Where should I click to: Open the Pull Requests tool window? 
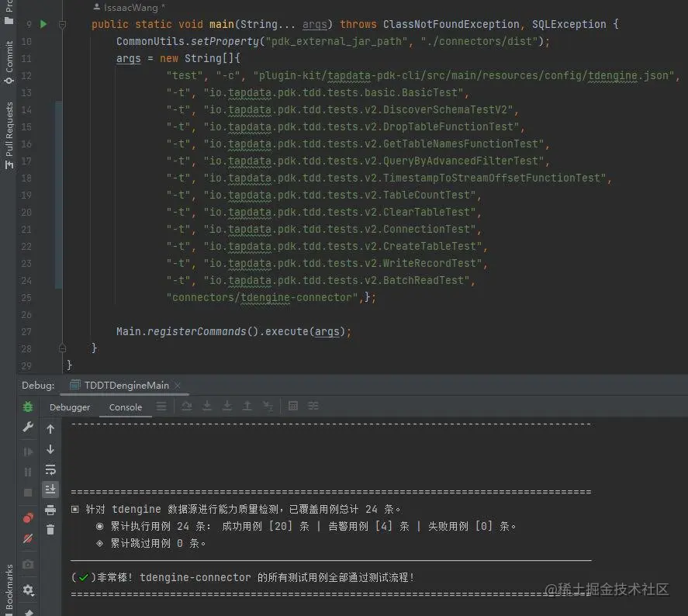click(9, 135)
